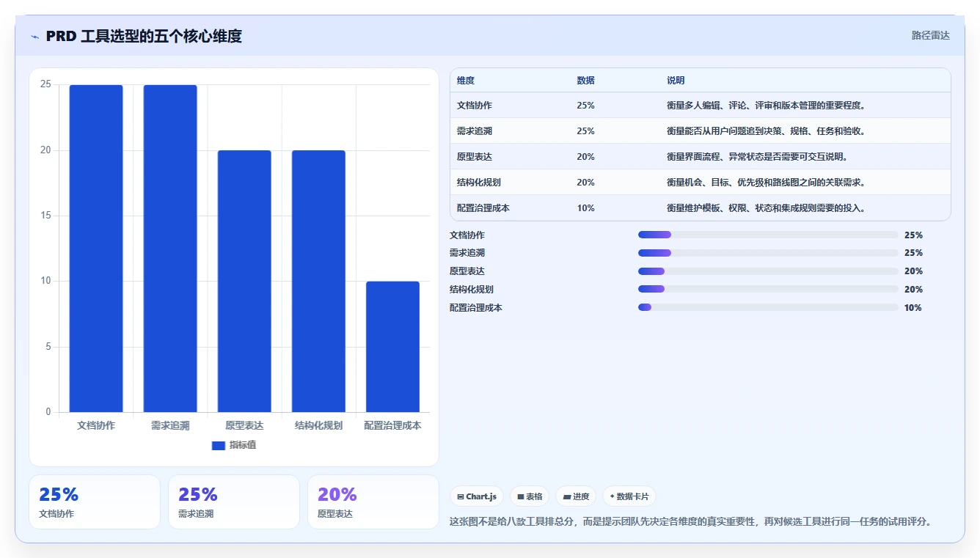Click the 维度 column header
Screen dimensions: 980x558
coord(466,81)
